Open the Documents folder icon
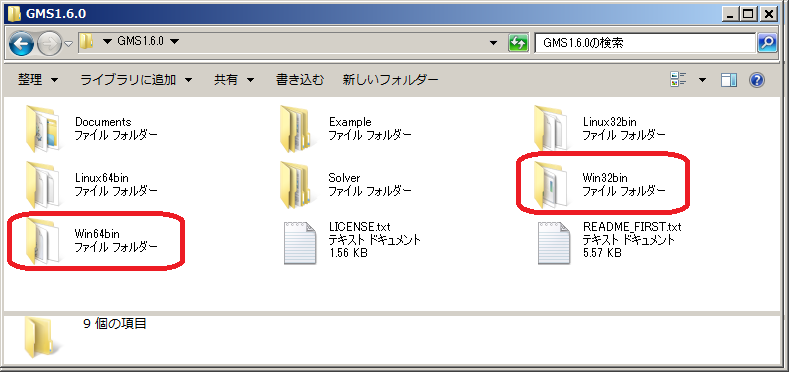This screenshot has width=789, height=372. [x=44, y=129]
